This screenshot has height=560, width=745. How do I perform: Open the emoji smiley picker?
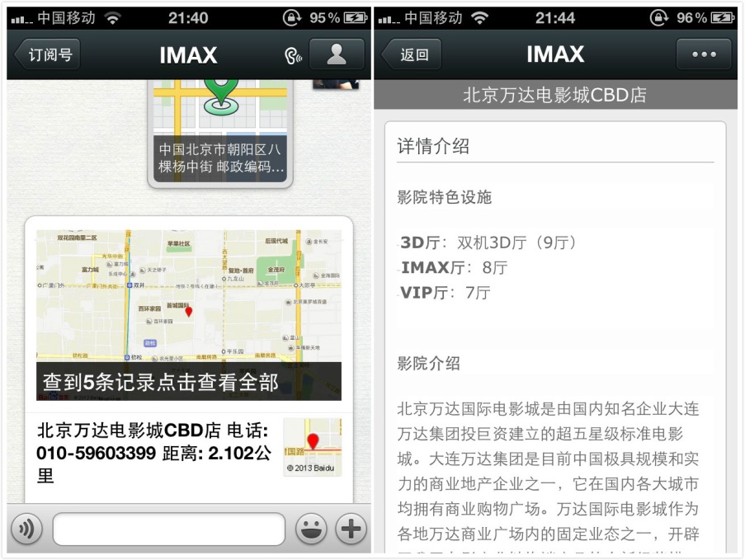311,529
